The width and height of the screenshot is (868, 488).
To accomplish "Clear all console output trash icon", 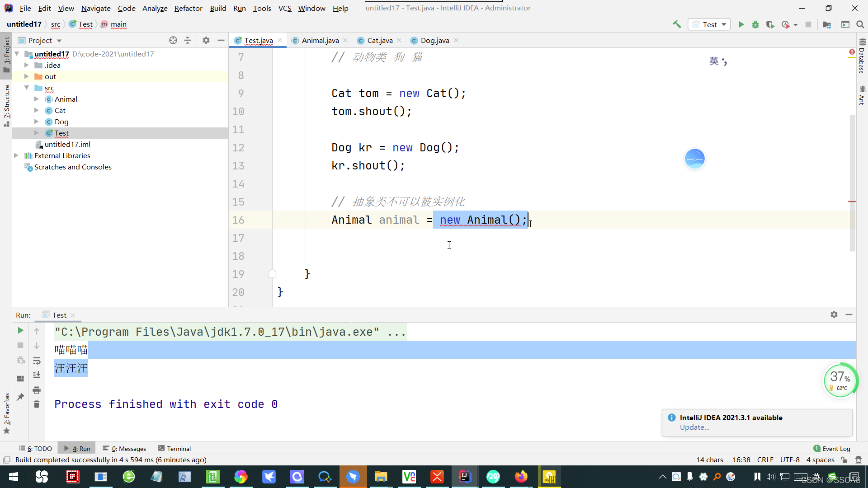I will point(37,404).
